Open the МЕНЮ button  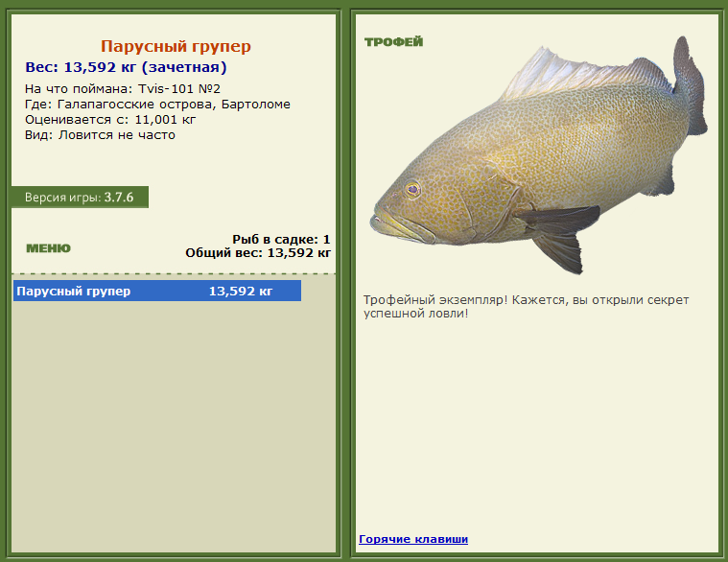click(x=48, y=248)
